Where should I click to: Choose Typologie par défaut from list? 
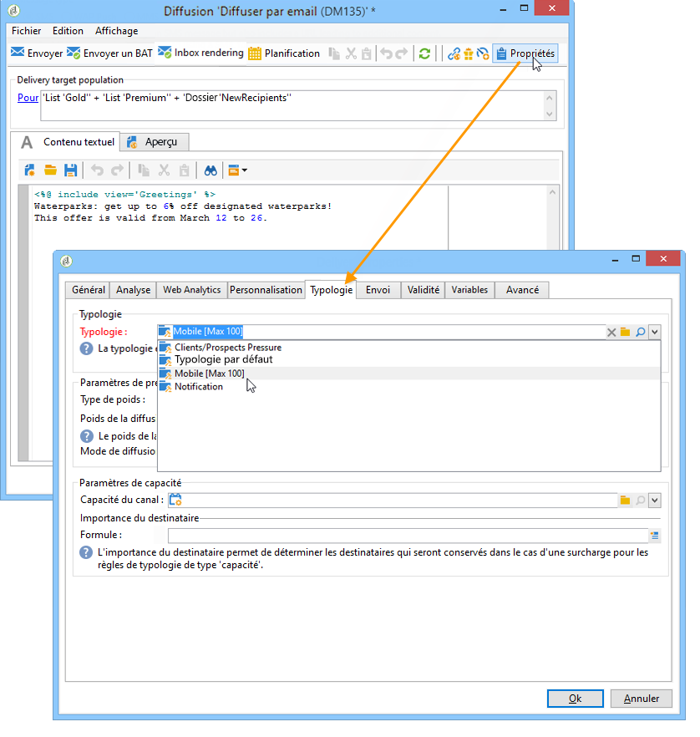408,359
